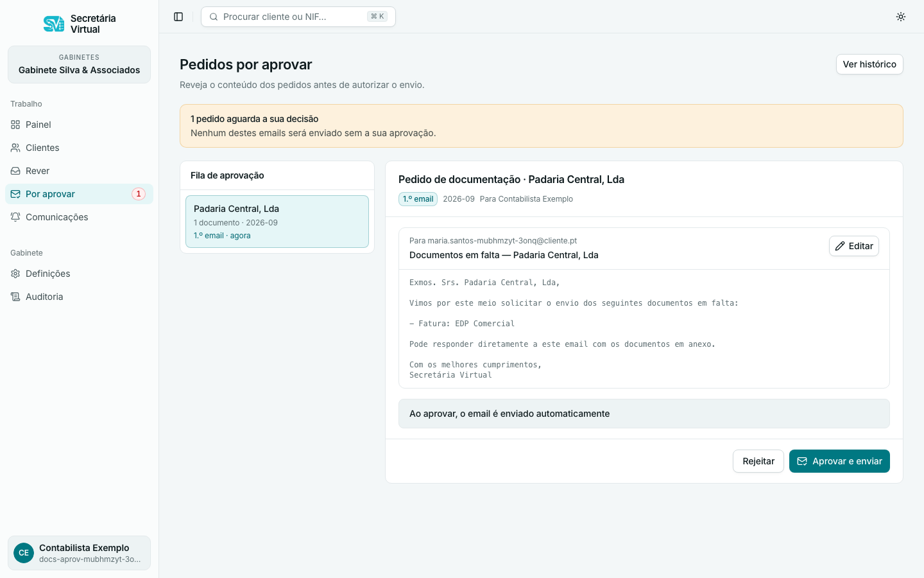Click the line Fatura: EDP Comercial
The width and height of the screenshot is (924, 578).
tap(462, 324)
